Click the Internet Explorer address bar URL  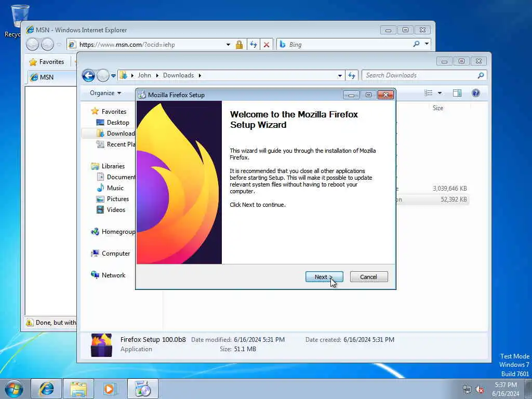[x=127, y=45]
